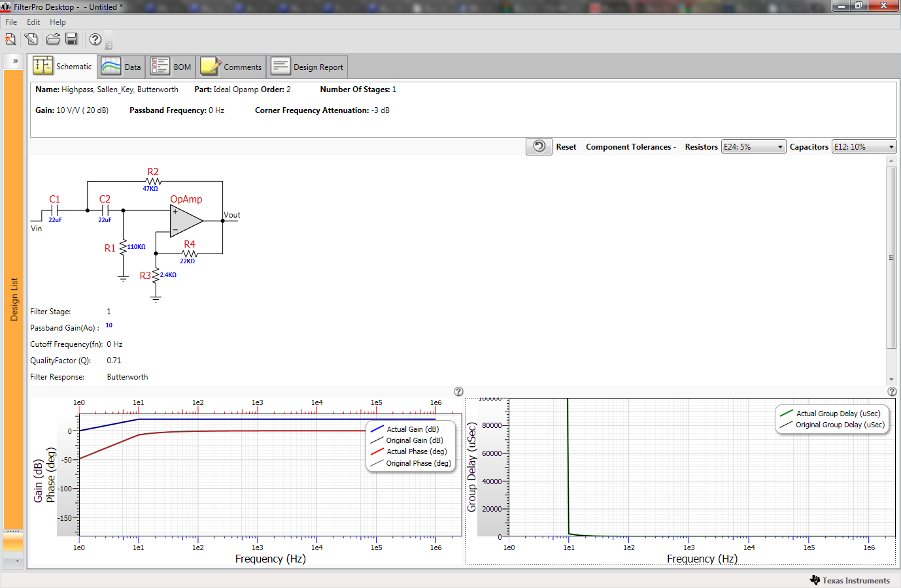
Task: Click the Passband Gain value 10
Action: point(109,325)
